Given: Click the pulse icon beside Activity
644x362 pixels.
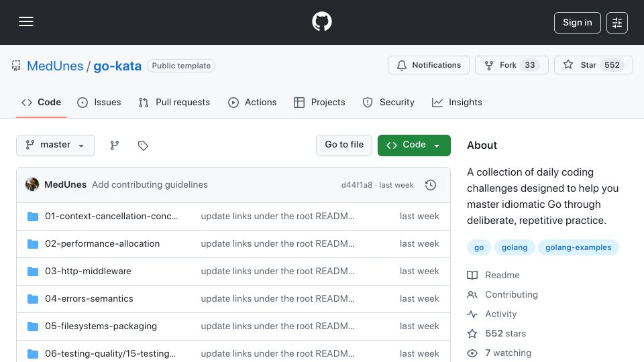Looking at the screenshot, I should click(472, 314).
